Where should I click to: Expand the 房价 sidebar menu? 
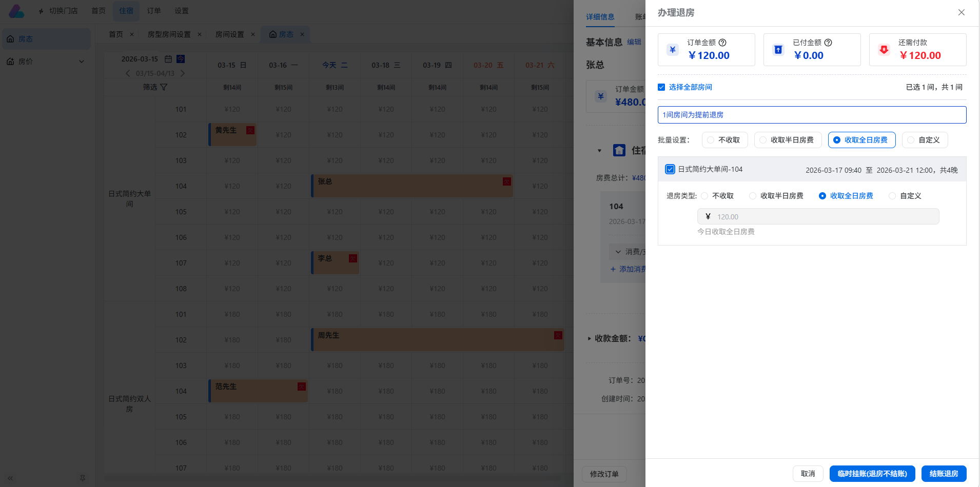pyautogui.click(x=81, y=61)
